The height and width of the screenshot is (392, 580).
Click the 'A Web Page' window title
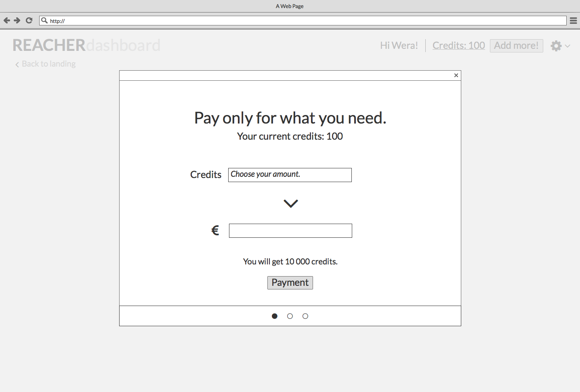290,6
